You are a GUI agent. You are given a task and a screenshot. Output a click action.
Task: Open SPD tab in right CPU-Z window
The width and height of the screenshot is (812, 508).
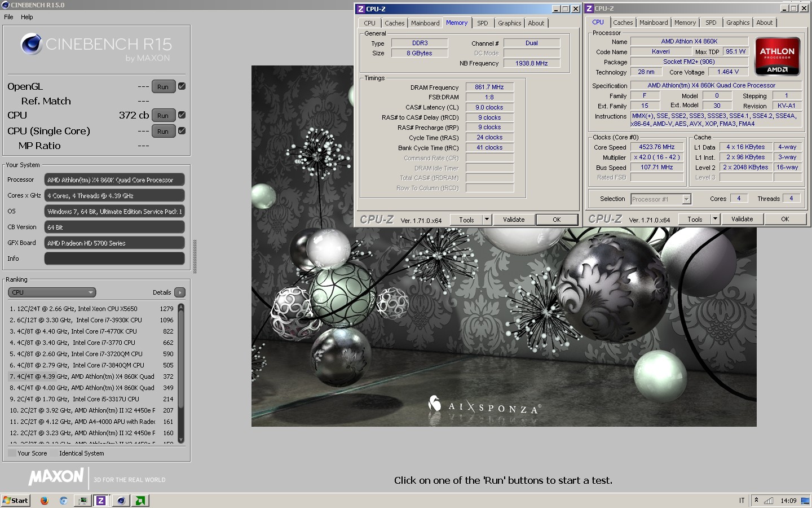coord(711,23)
